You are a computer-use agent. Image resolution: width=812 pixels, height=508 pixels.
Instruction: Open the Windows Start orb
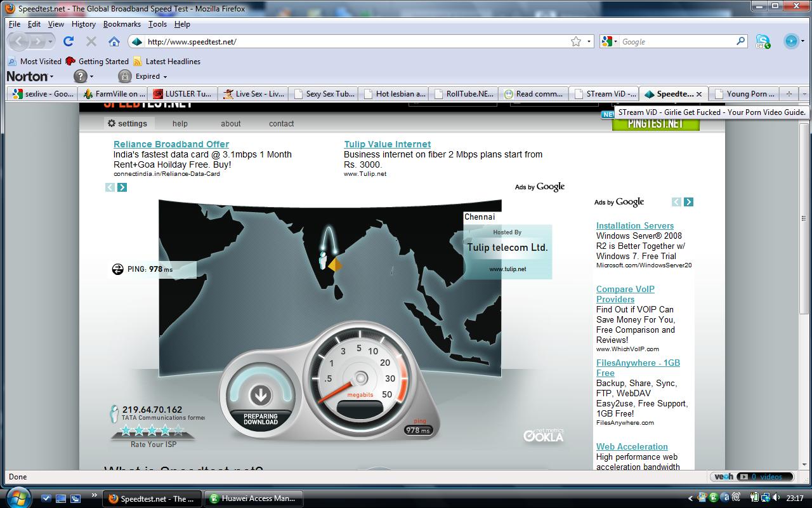click(x=17, y=498)
